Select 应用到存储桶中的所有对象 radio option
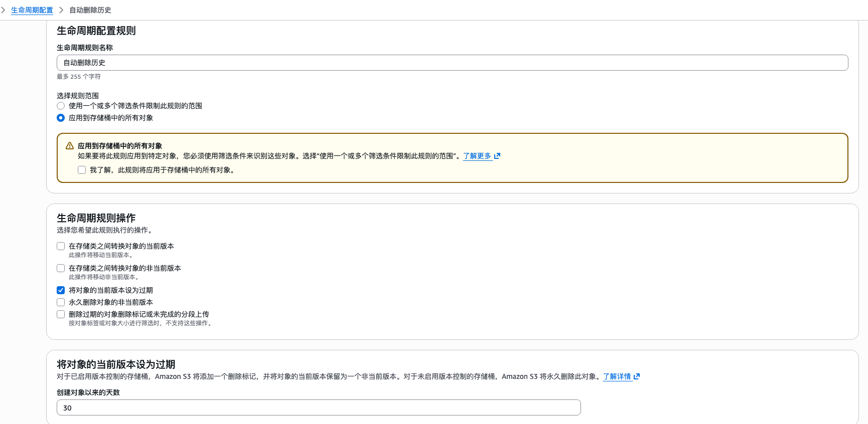 pos(61,118)
